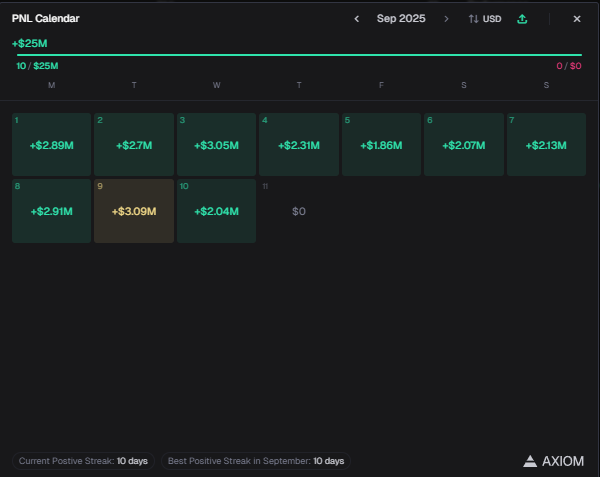Click the +$25M monthly total
600x477 pixels.
click(x=29, y=43)
